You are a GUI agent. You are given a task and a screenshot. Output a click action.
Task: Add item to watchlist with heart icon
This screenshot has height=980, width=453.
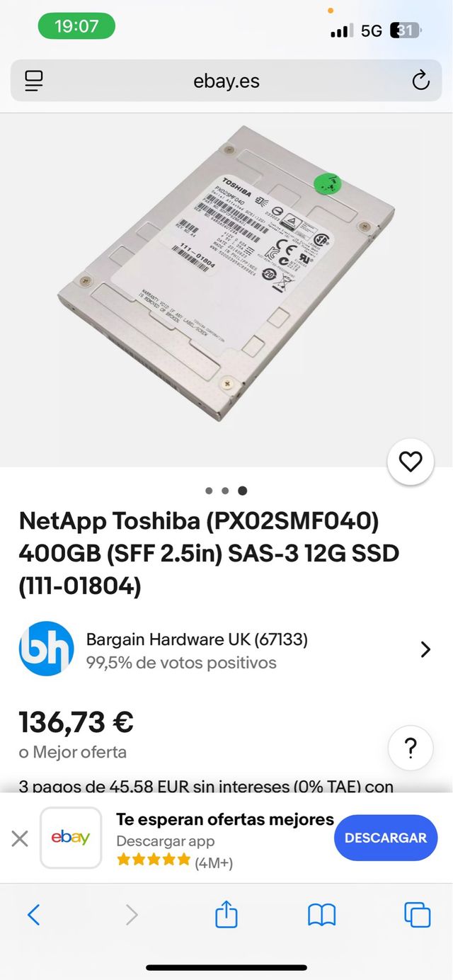(x=411, y=462)
